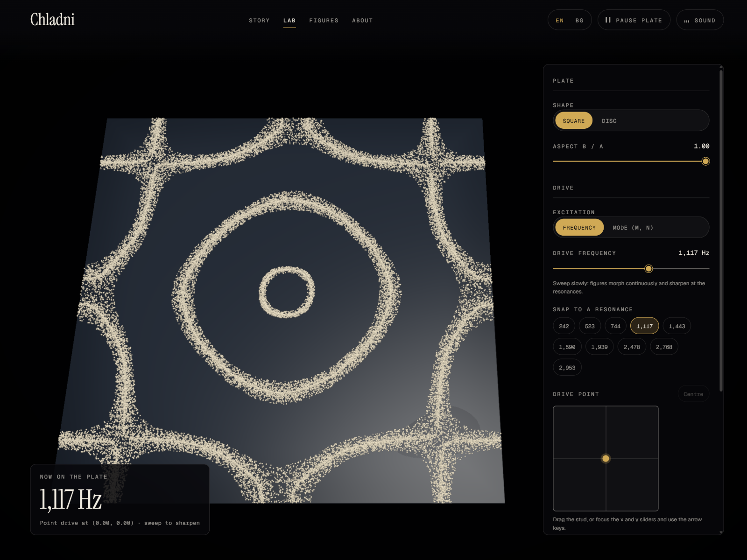Pause the plate animation
This screenshot has width=747, height=560.
click(x=634, y=20)
